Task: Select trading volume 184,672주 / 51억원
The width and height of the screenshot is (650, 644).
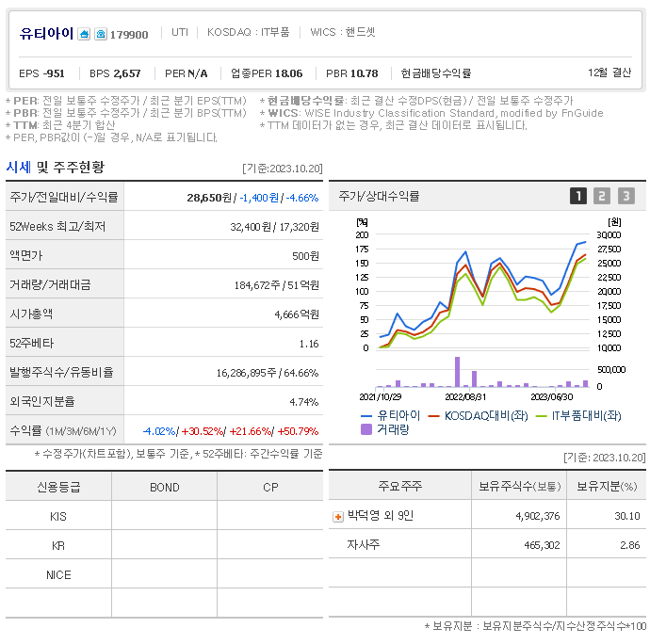Action: pyautogui.click(x=277, y=285)
